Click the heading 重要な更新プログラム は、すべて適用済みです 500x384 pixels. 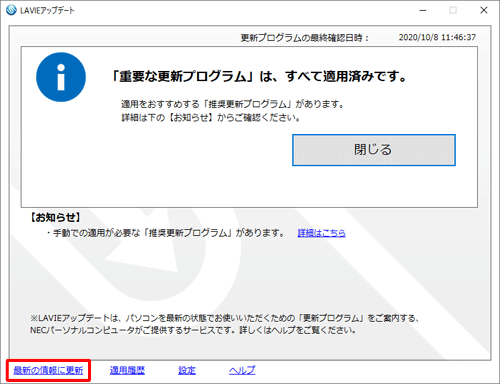[x=259, y=77]
